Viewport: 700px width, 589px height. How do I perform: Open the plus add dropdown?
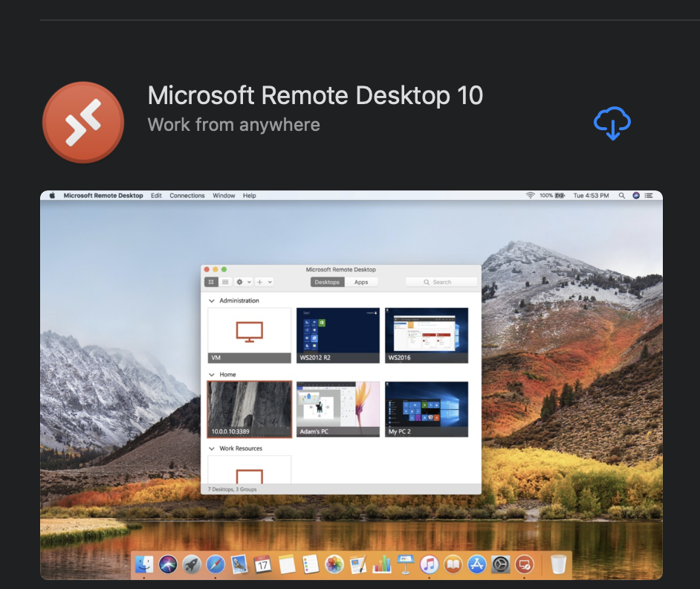point(264,282)
